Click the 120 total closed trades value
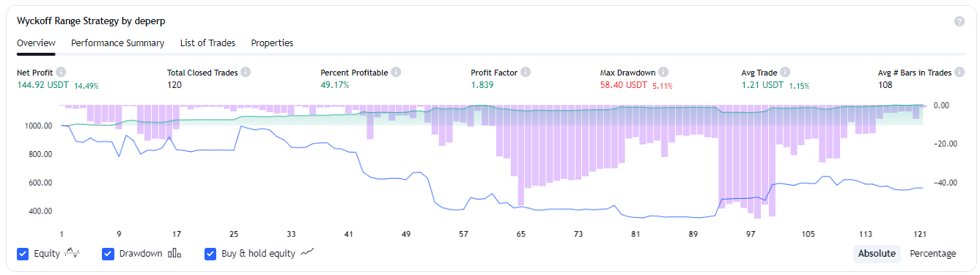Viewport: 980px width, 275px height. point(174,85)
